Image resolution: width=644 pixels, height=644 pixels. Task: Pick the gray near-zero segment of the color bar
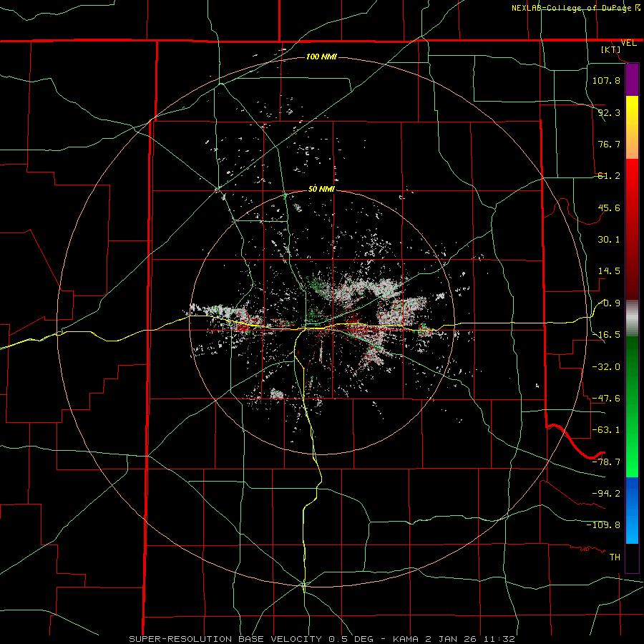pos(632,318)
